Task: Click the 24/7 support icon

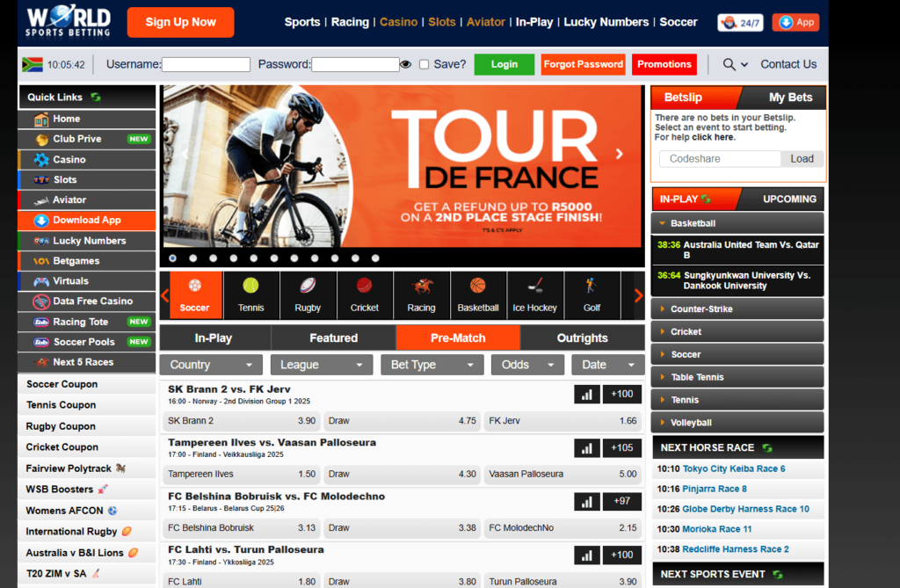Action: coord(740,22)
